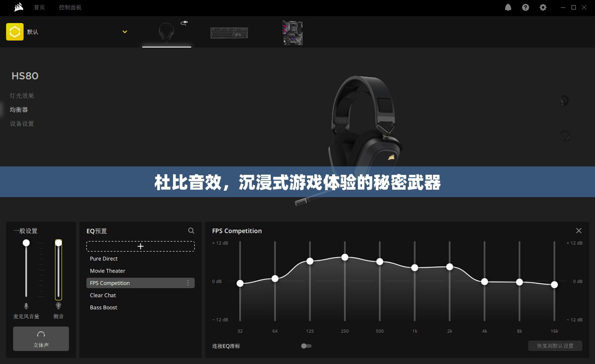Click the upper headset view icon at right
Image resolution: width=595 pixels, height=364 pixels.
(564, 101)
